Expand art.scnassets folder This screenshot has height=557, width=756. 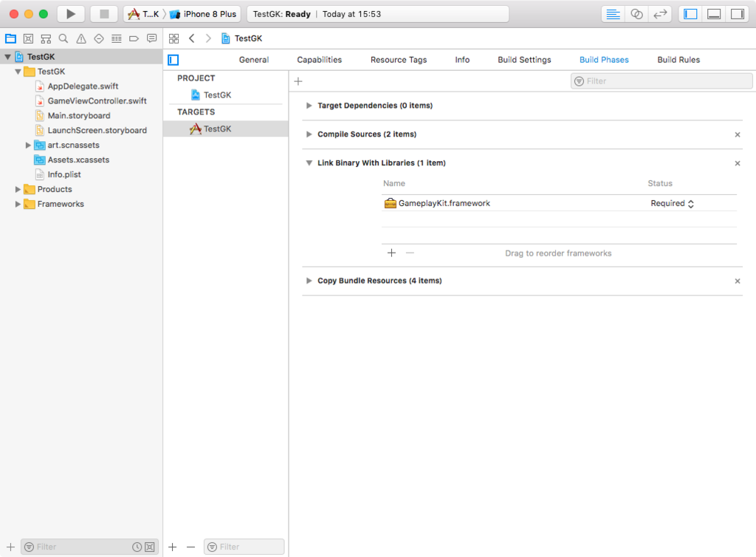point(28,145)
